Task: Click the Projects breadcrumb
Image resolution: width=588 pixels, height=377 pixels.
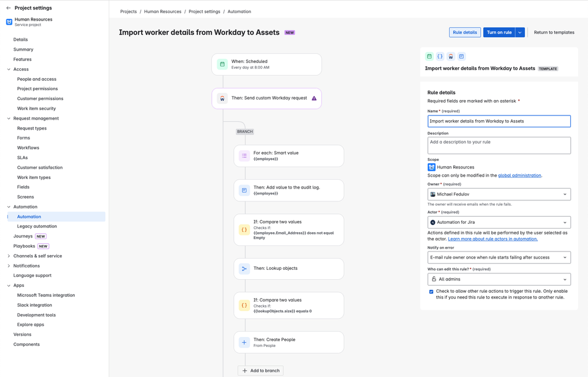Action: [128, 12]
